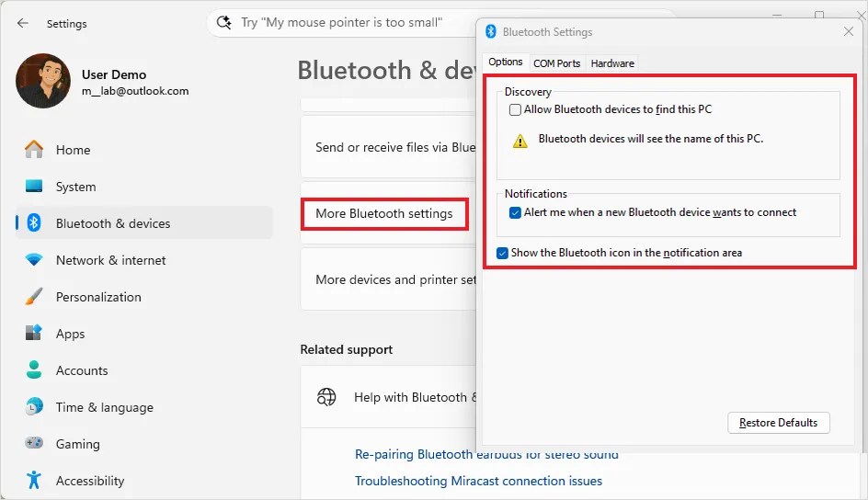Image resolution: width=868 pixels, height=500 pixels.
Task: Click the User Demo profile picture
Action: coord(43,81)
